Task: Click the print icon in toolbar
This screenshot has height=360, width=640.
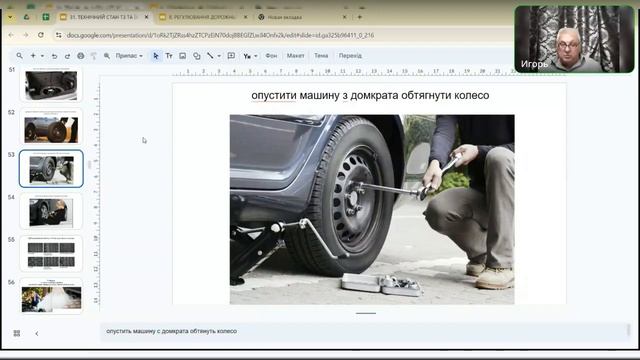Action: click(x=81, y=56)
